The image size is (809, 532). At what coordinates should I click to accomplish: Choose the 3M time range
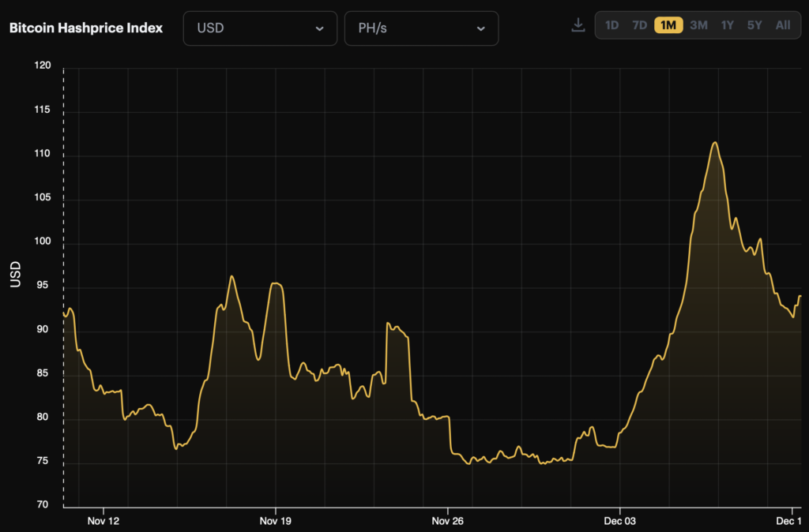(698, 25)
